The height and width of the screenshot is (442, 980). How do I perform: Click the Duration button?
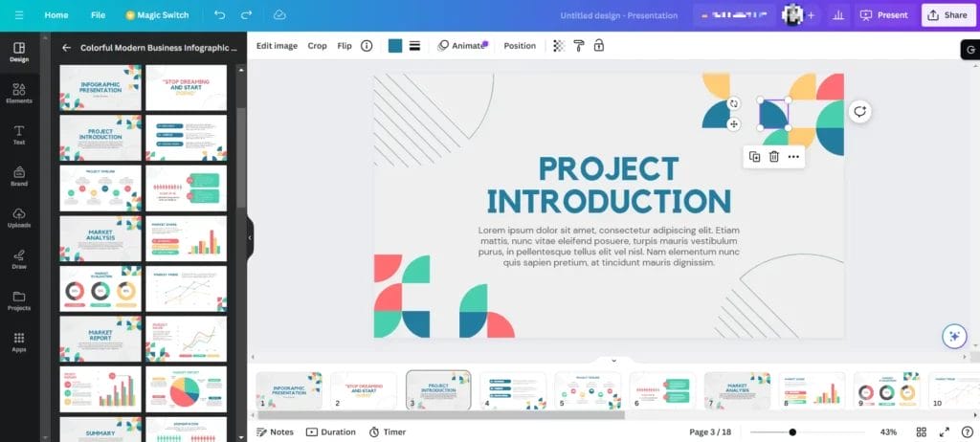330,432
